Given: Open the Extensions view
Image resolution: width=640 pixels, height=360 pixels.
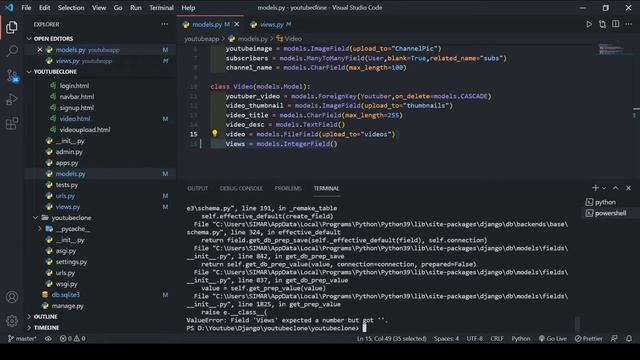Looking at the screenshot, I should (x=12, y=123).
